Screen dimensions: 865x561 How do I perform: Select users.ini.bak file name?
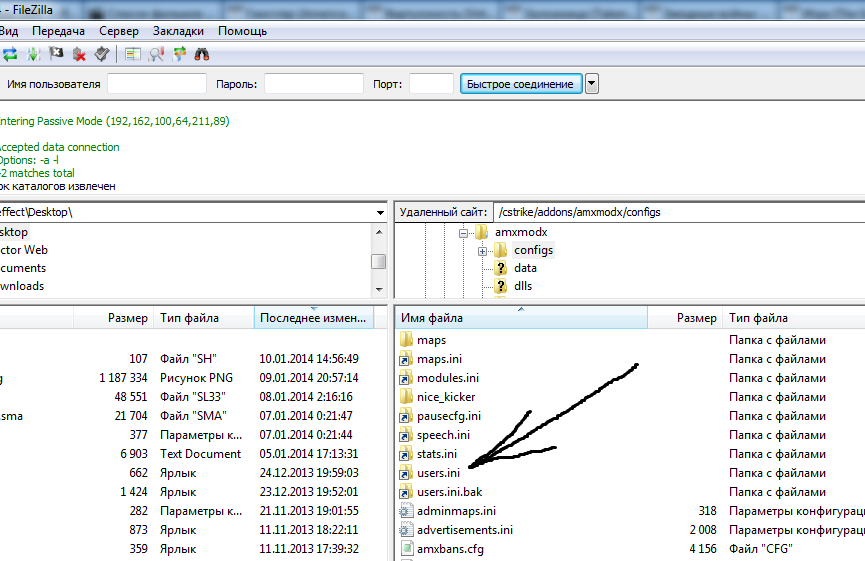tap(450, 491)
